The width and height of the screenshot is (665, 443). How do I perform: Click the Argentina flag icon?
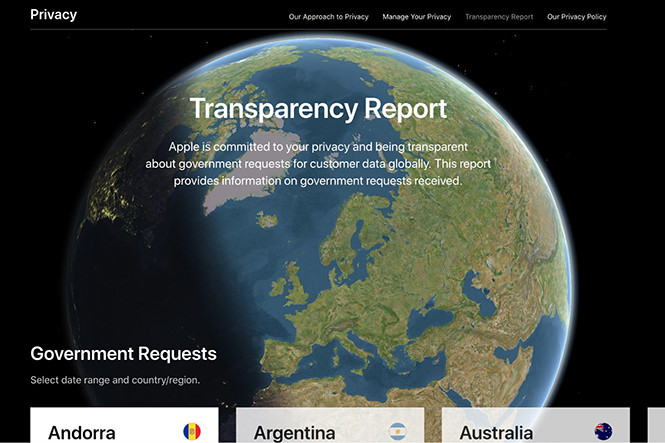pyautogui.click(x=397, y=432)
